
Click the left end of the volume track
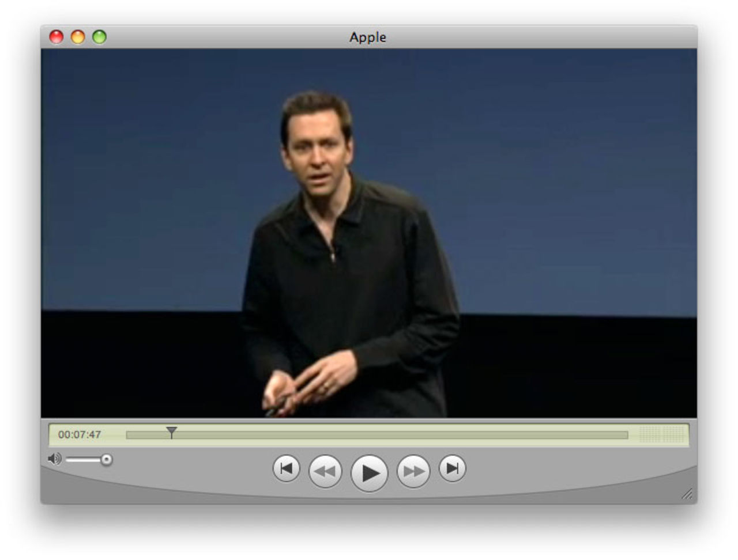(68, 460)
